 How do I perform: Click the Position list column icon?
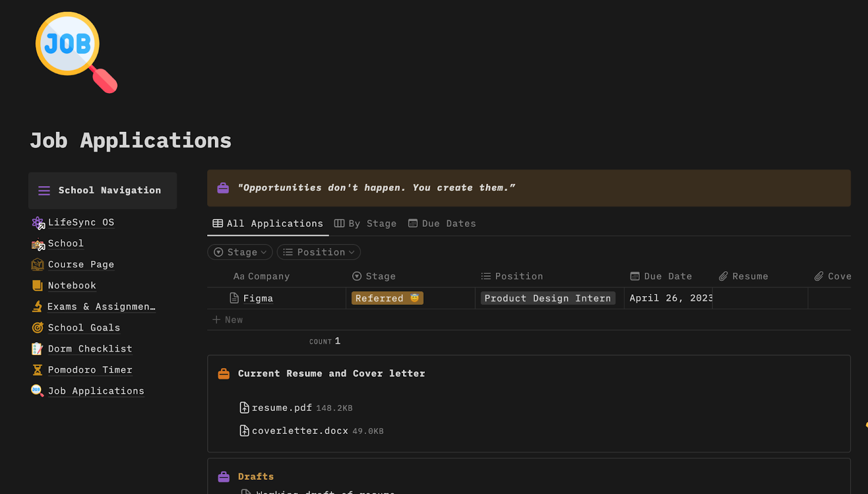point(486,277)
